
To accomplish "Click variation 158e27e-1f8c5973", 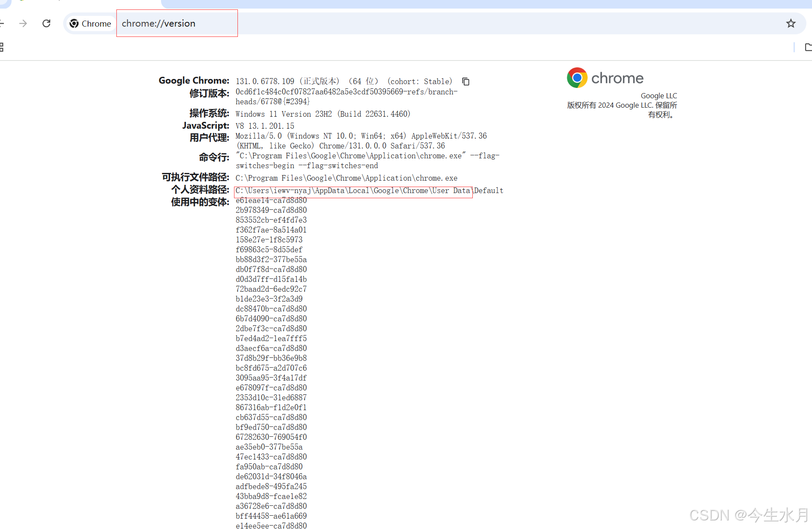I will (269, 240).
